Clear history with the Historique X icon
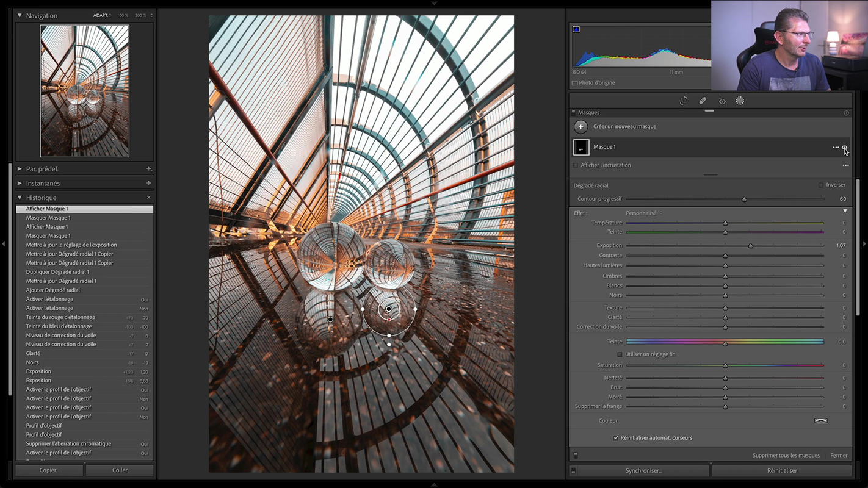 [149, 198]
